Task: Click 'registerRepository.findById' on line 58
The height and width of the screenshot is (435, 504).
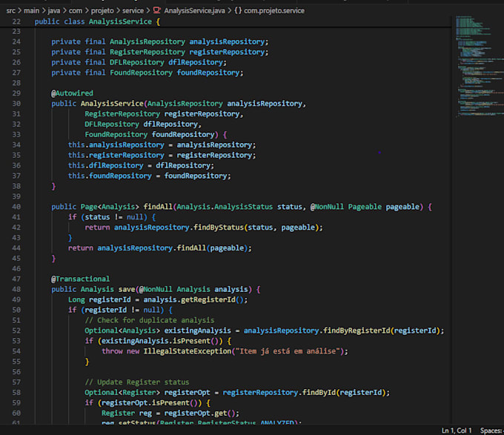Action: click(279, 393)
